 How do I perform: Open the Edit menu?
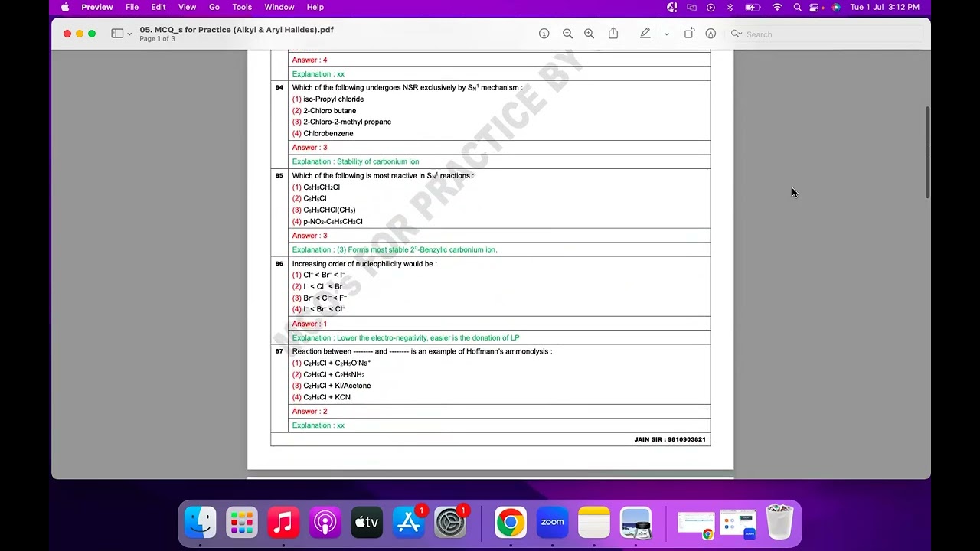click(x=158, y=7)
